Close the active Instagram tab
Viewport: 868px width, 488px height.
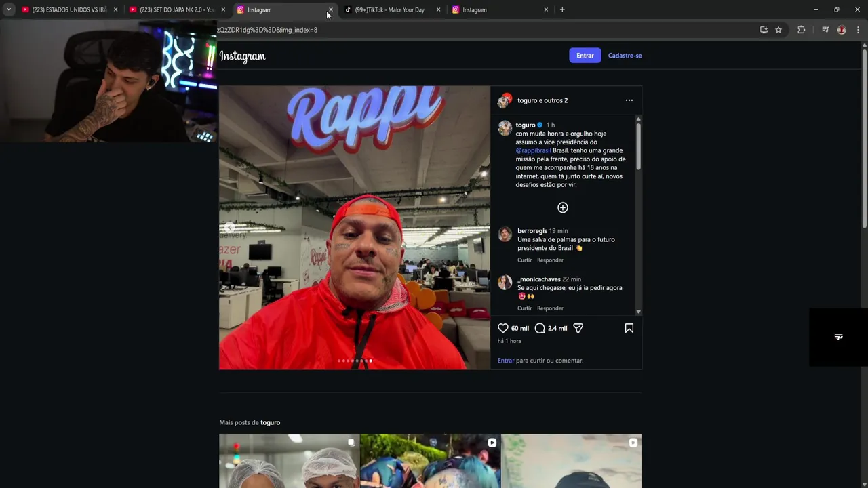pyautogui.click(x=331, y=9)
